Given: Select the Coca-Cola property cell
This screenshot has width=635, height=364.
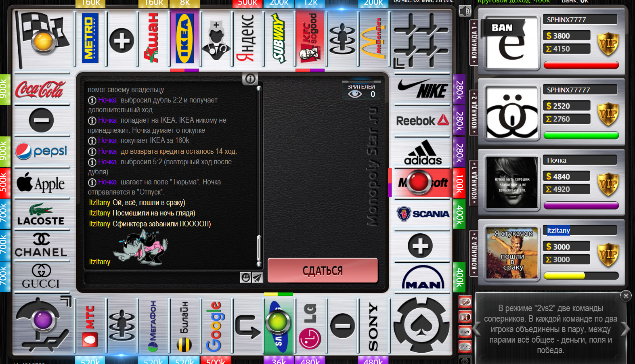Looking at the screenshot, I should [41, 89].
